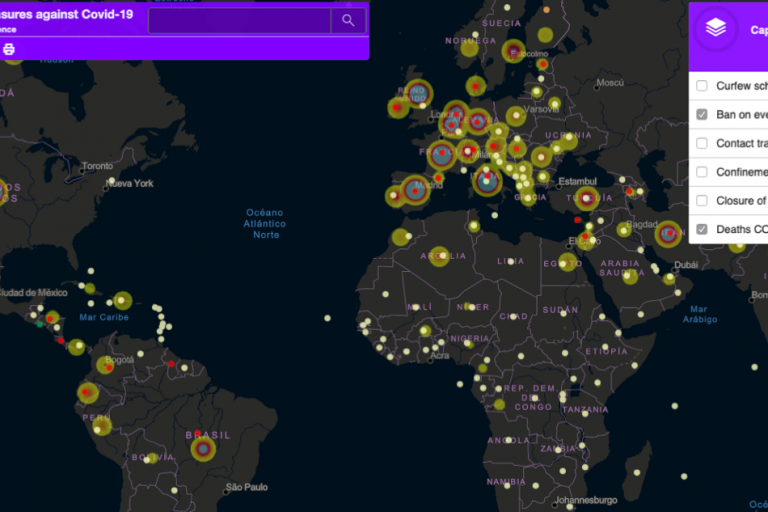The height and width of the screenshot is (512, 768).
Task: Open the layers stack icon
Action: pos(715,29)
